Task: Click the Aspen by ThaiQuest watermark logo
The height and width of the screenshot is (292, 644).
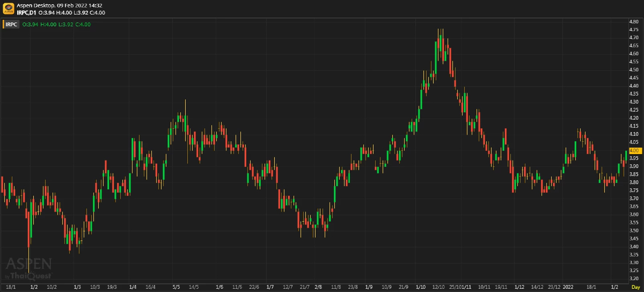Action: tap(28, 268)
